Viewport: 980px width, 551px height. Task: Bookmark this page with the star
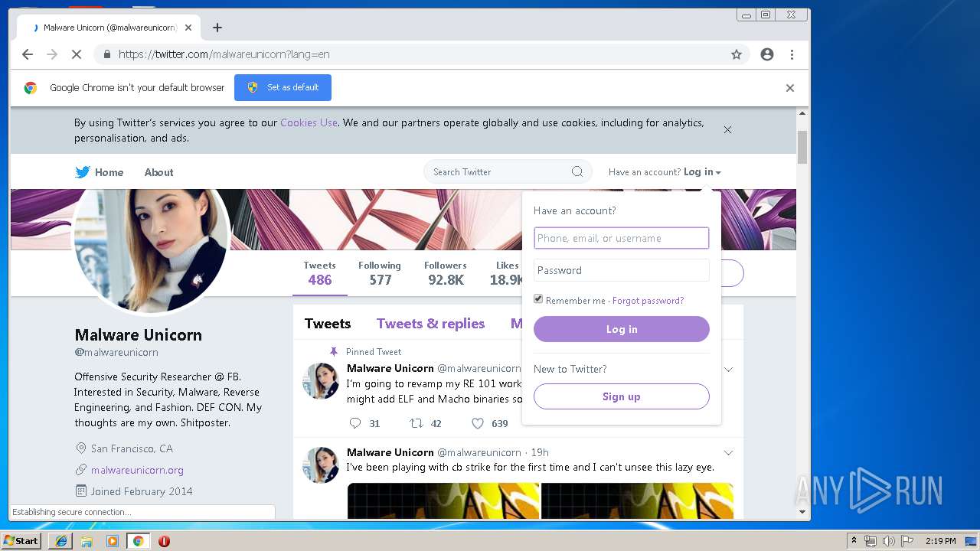737,54
